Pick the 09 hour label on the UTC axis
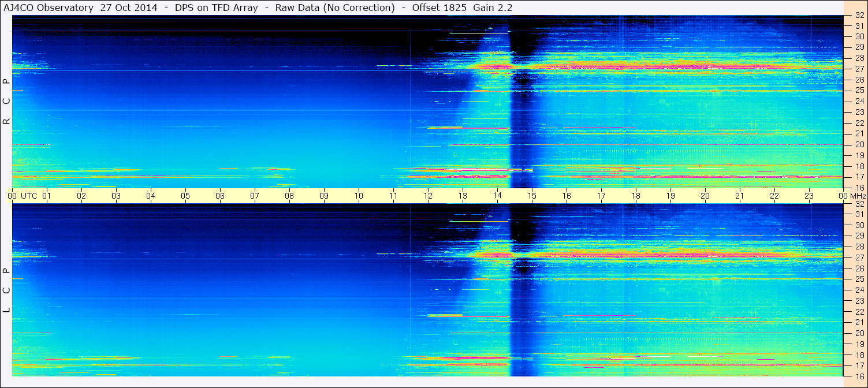Viewport: 868px width, 388px height. pos(324,196)
